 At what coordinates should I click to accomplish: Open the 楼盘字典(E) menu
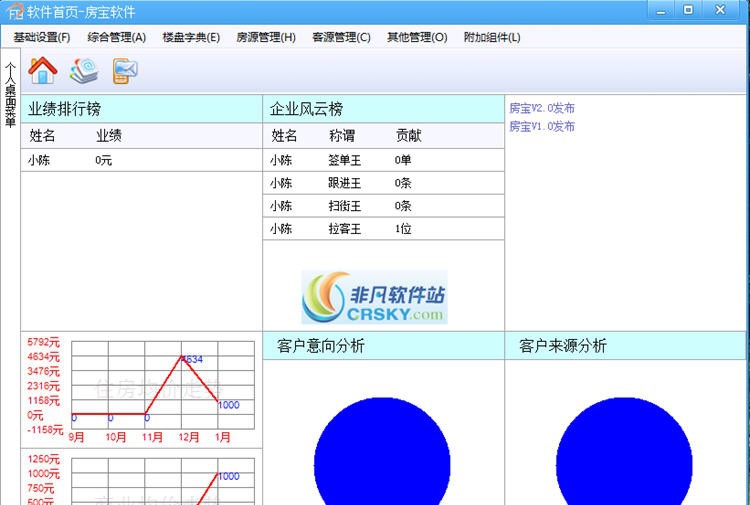[191, 37]
